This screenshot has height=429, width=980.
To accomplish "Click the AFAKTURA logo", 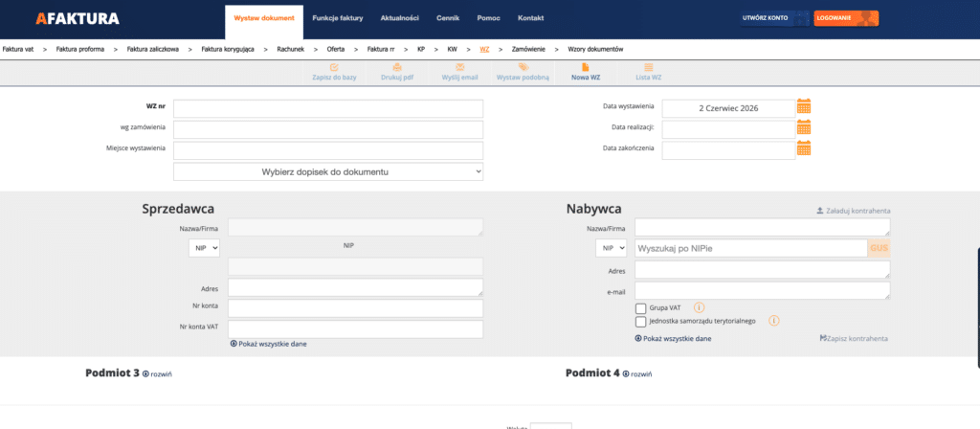I will tap(78, 19).
